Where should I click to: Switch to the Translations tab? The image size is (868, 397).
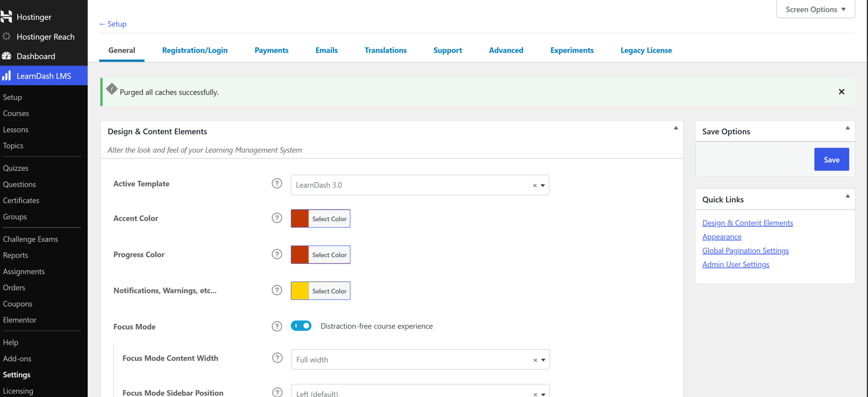click(x=385, y=50)
